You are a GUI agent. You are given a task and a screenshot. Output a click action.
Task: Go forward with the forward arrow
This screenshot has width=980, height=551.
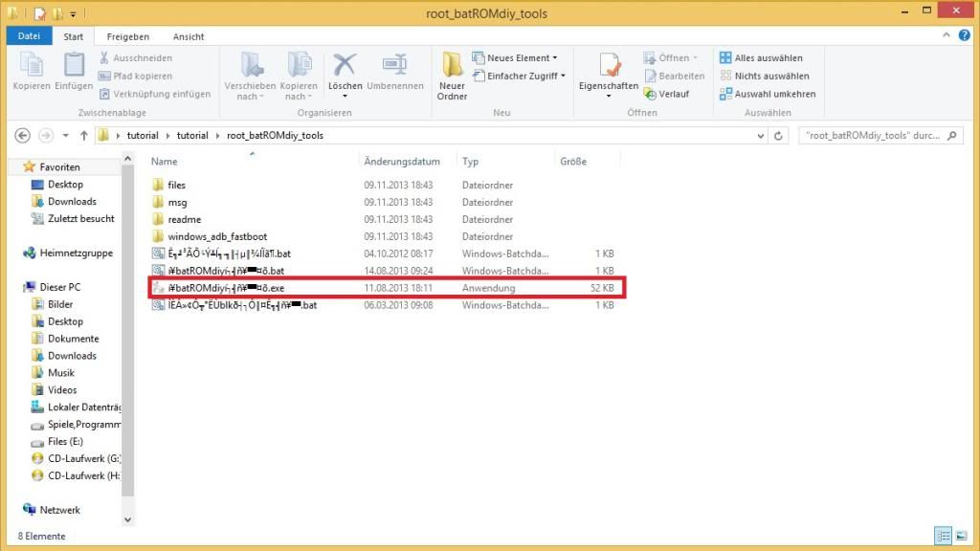(46, 136)
